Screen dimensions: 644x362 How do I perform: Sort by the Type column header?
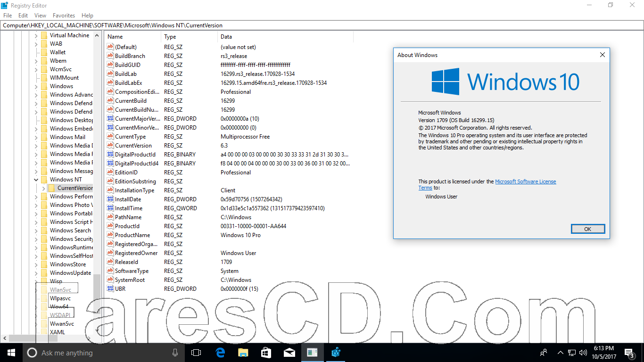(x=190, y=37)
